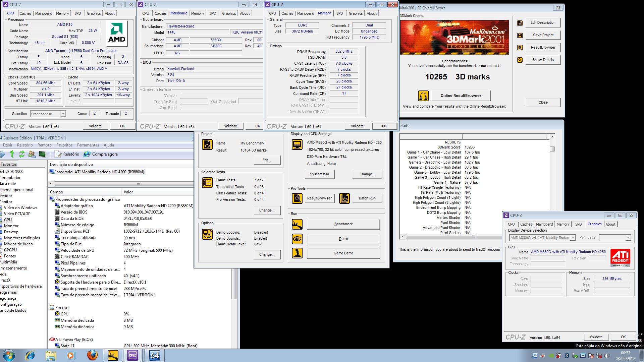644x362 pixels.
Task: Open Caches tab in CPU-Z window showing AMD Turion
Action: 25,13
